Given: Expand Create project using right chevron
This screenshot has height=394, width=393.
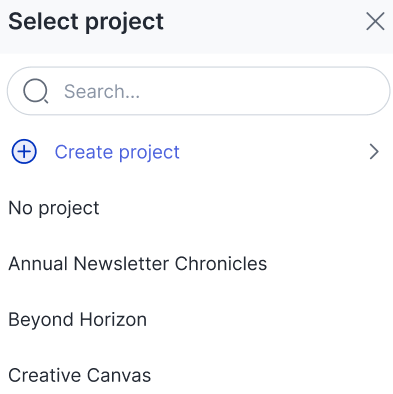Looking at the screenshot, I should tap(374, 152).
